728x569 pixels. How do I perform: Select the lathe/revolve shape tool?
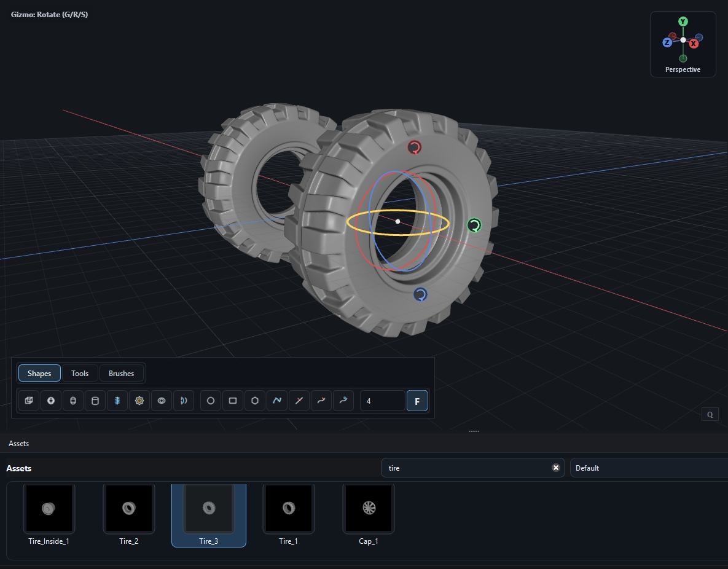[x=184, y=401]
